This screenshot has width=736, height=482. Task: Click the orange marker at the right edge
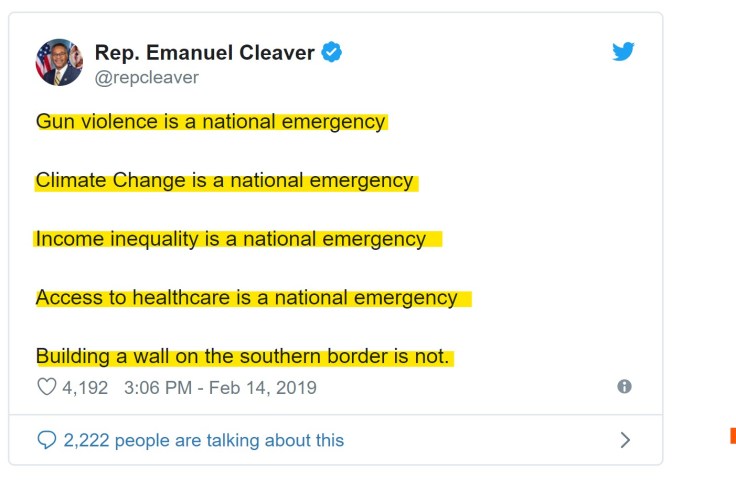tap(732, 435)
